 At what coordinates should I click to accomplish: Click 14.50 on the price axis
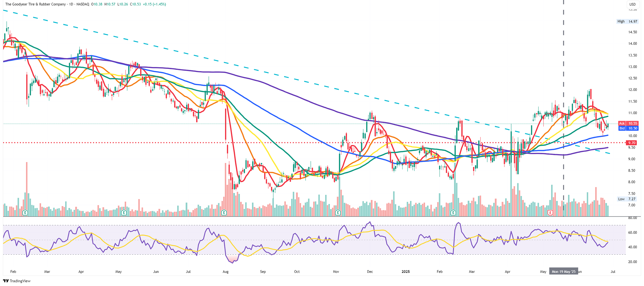[x=632, y=32]
